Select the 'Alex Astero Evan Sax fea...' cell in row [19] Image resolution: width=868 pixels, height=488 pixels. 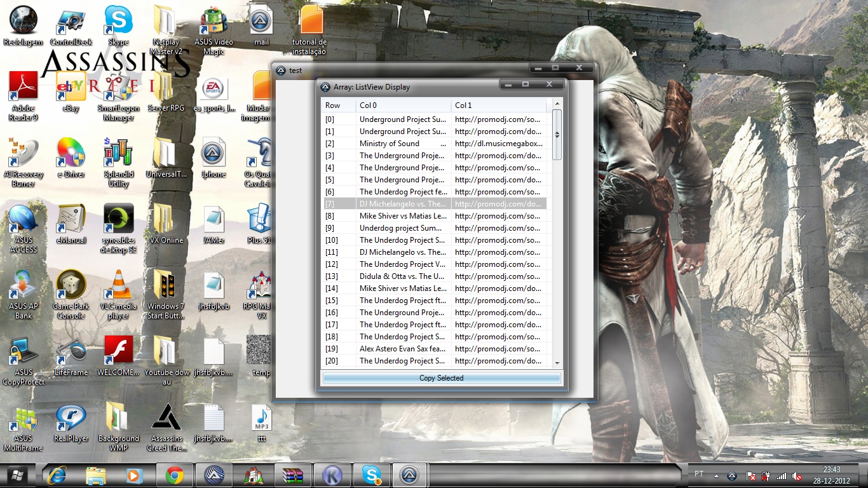click(403, 349)
